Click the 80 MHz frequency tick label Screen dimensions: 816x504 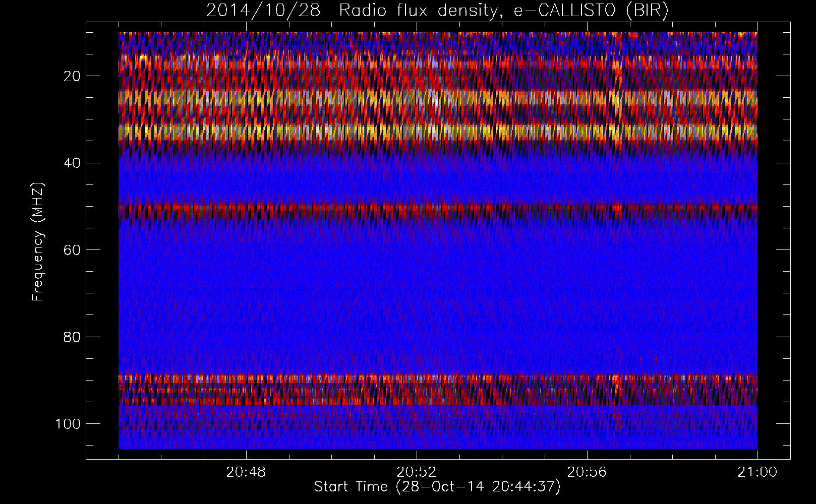point(73,337)
